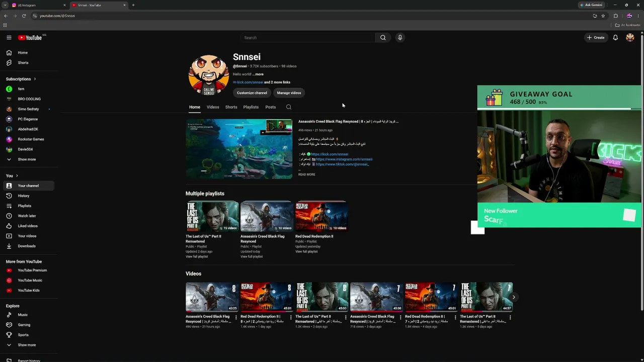
Task: Open the Assassin's Creed Black Flag playlist thumbnail
Action: pyautogui.click(x=267, y=217)
